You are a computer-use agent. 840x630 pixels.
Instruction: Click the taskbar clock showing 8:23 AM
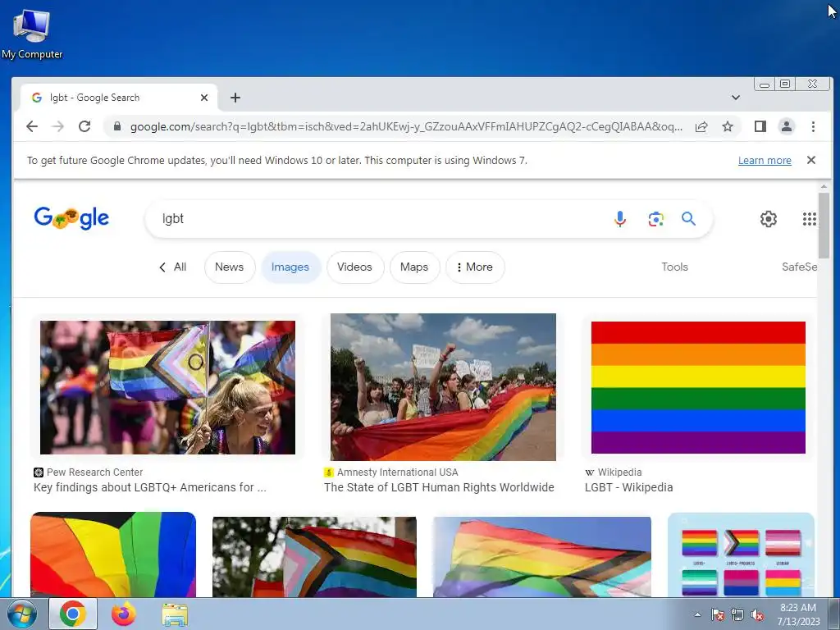(x=798, y=614)
